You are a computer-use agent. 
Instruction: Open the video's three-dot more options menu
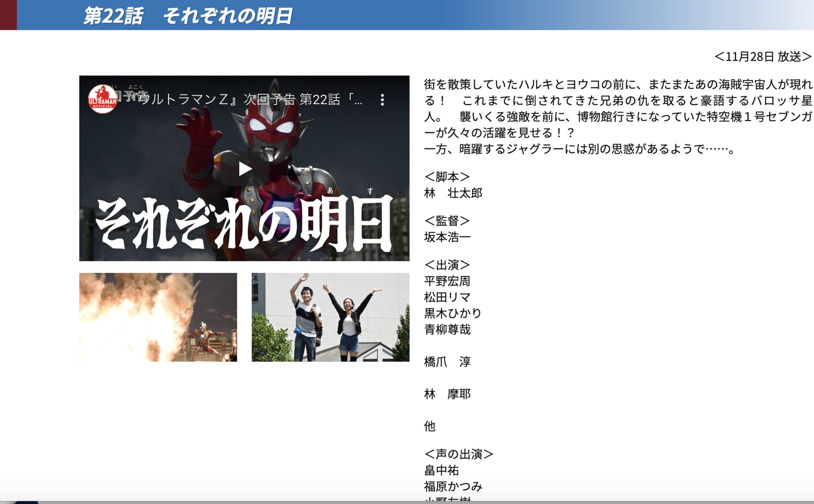coord(382,100)
